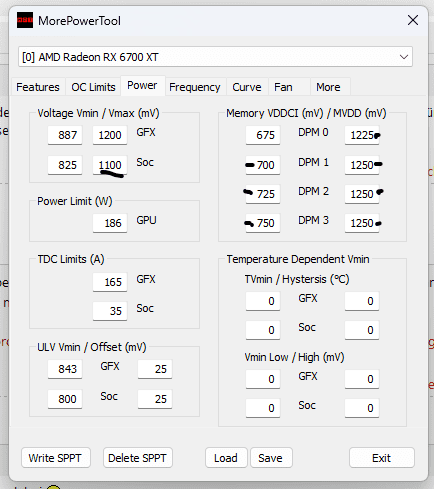Click the Hystersis GFX field

pyautogui.click(x=362, y=301)
